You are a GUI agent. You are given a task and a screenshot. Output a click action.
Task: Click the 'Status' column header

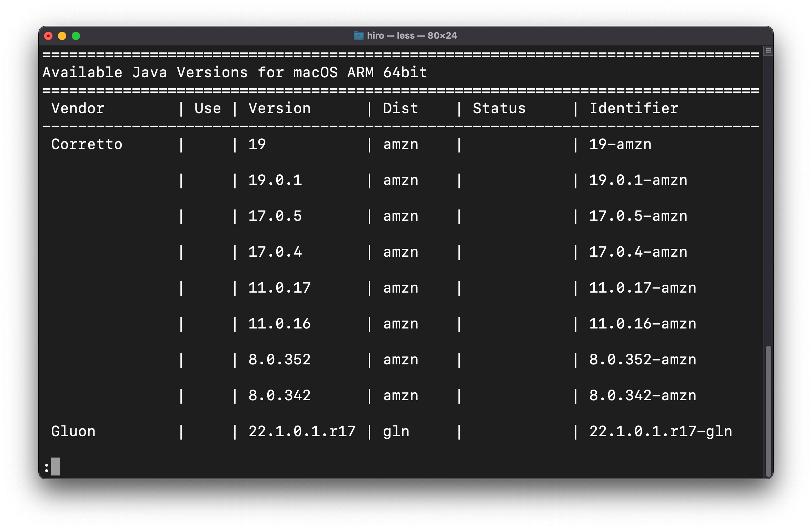click(x=499, y=108)
